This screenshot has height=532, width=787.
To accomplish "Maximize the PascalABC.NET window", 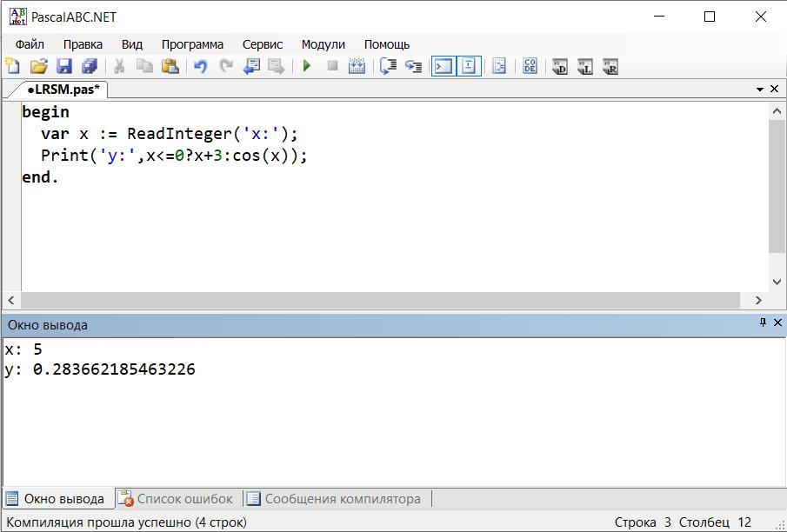I will [x=710, y=17].
